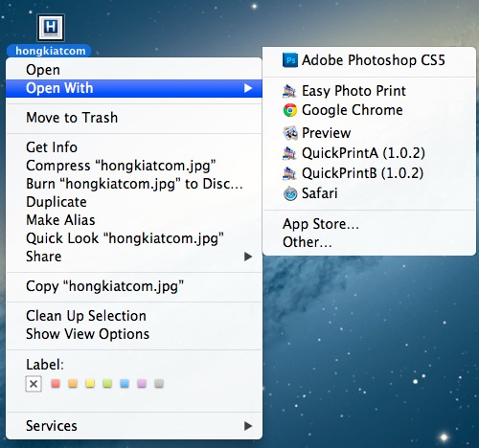This screenshot has width=479, height=448.
Task: Choose Compress "hongkiatcom.jpg"
Action: coord(134,166)
